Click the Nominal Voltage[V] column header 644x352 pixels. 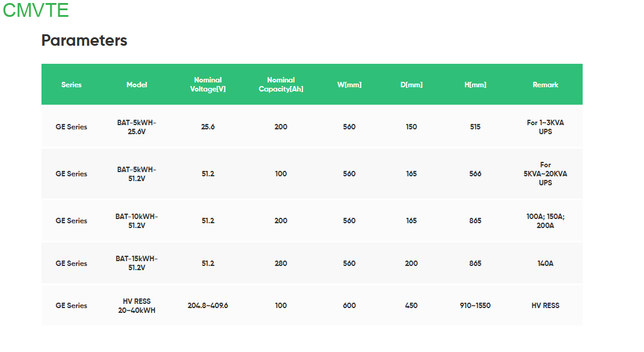point(207,84)
